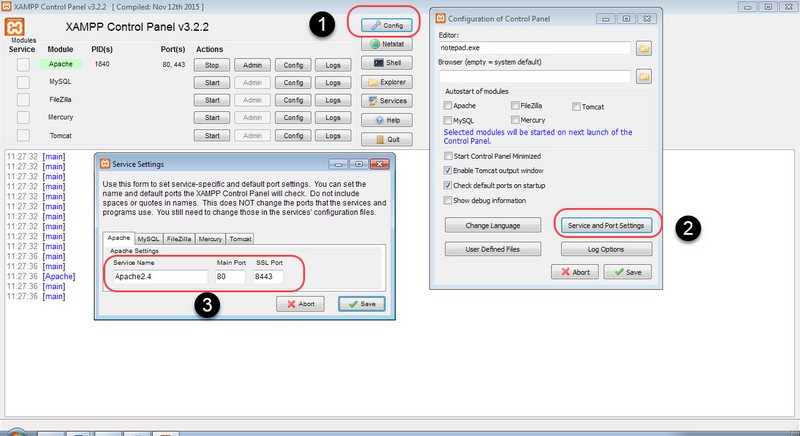Open Explorer from the control panel
800x436 pixels.
(x=386, y=82)
